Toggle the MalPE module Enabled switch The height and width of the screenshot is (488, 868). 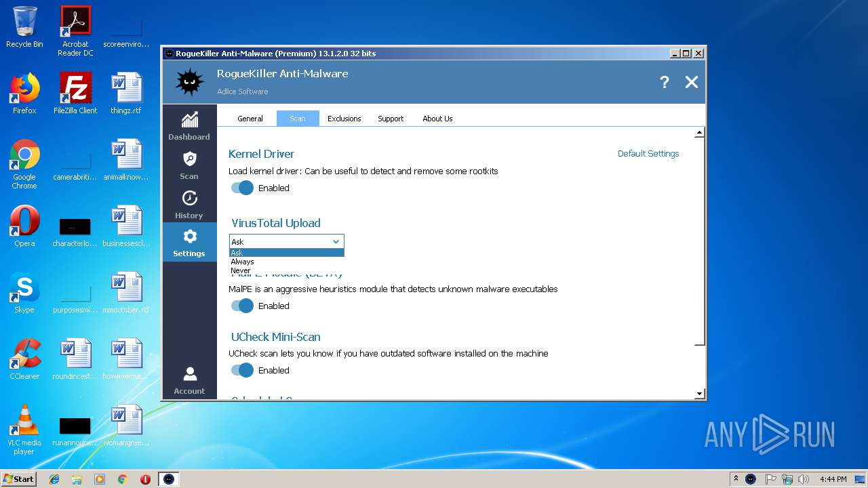point(242,306)
